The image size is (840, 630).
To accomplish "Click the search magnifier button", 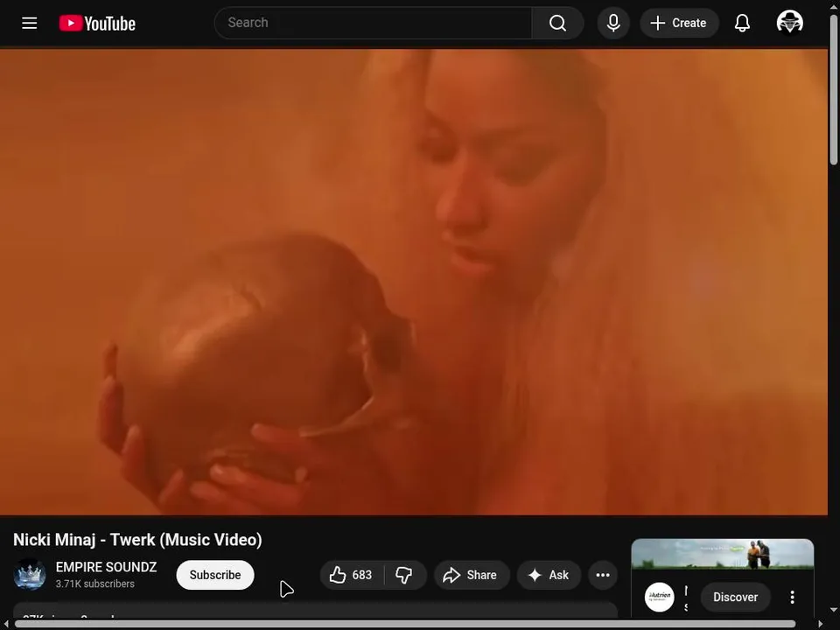I will tap(557, 23).
